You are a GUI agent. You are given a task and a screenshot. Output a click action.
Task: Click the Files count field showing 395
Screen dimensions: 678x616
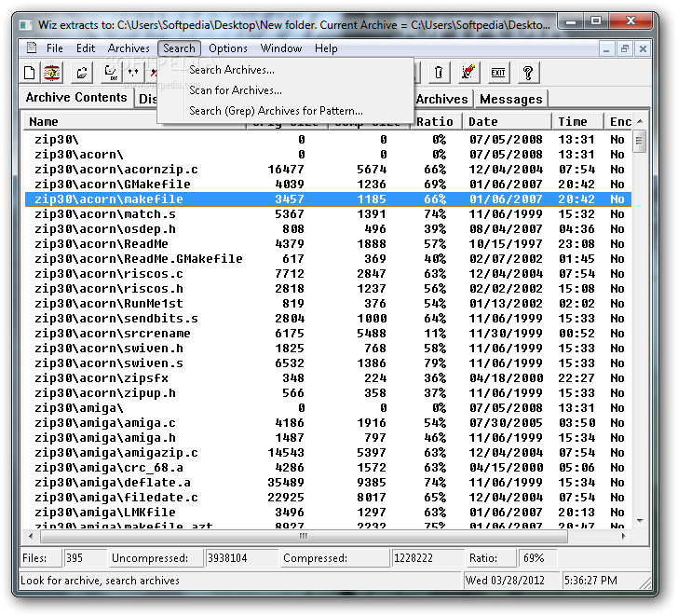point(85,558)
